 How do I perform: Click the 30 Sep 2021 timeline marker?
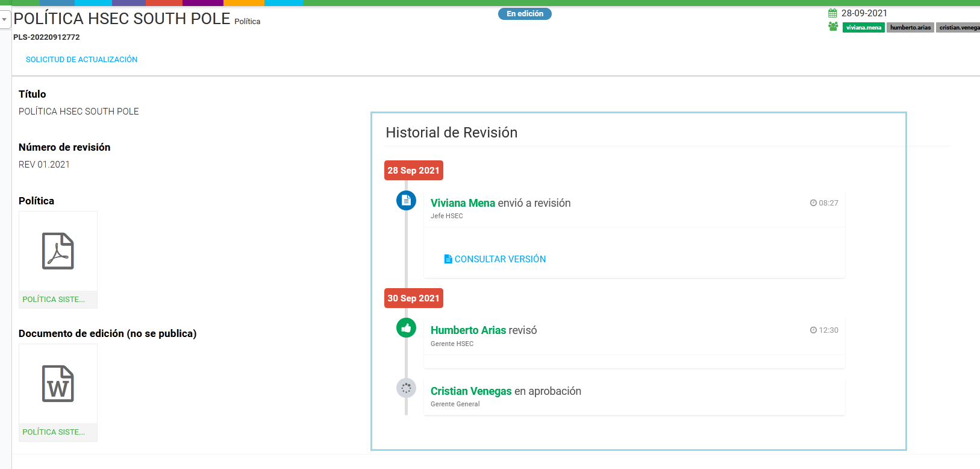413,298
